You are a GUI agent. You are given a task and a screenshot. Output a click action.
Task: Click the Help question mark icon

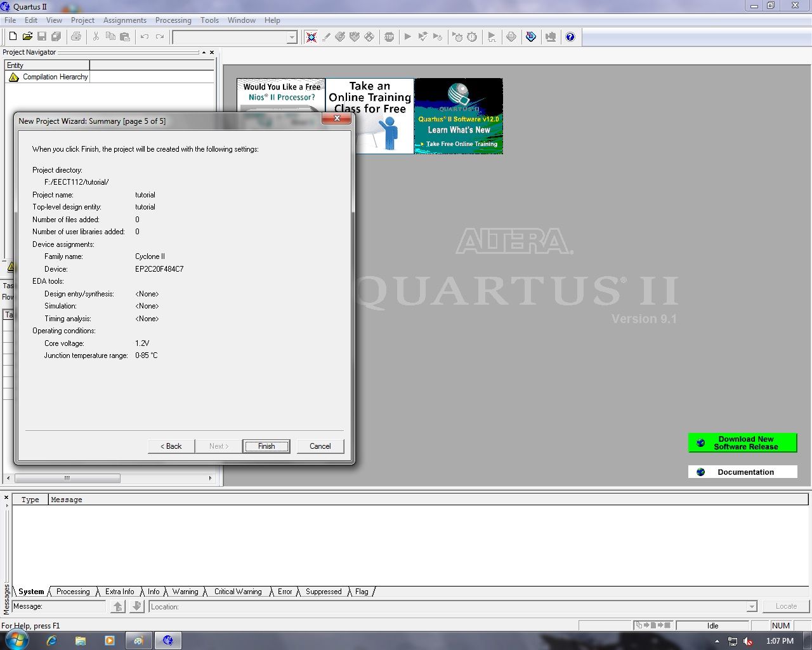coord(570,36)
